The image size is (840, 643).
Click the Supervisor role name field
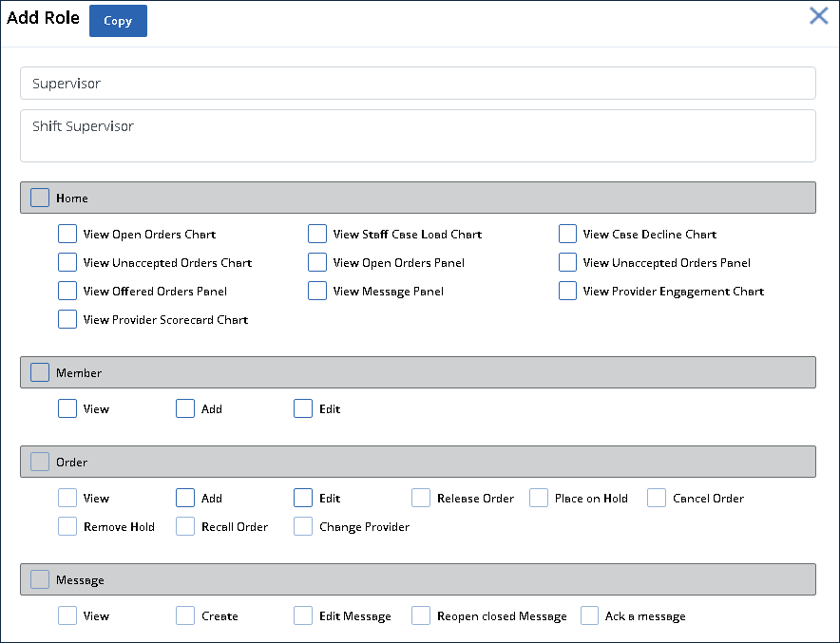pyautogui.click(x=418, y=83)
